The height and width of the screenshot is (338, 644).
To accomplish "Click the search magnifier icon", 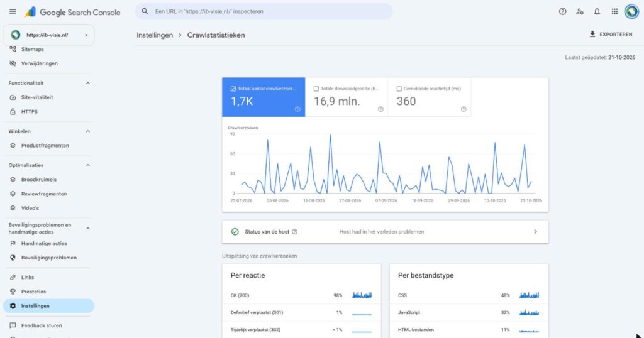I will [x=145, y=11].
